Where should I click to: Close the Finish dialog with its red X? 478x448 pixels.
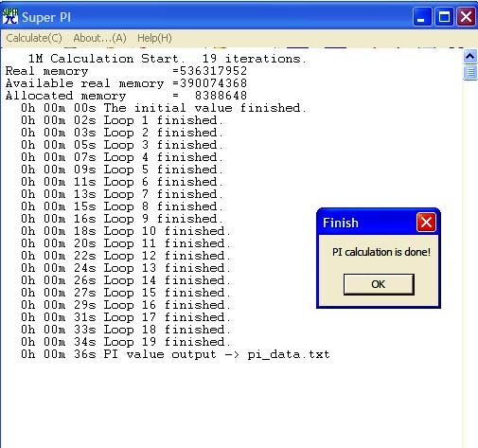(426, 223)
